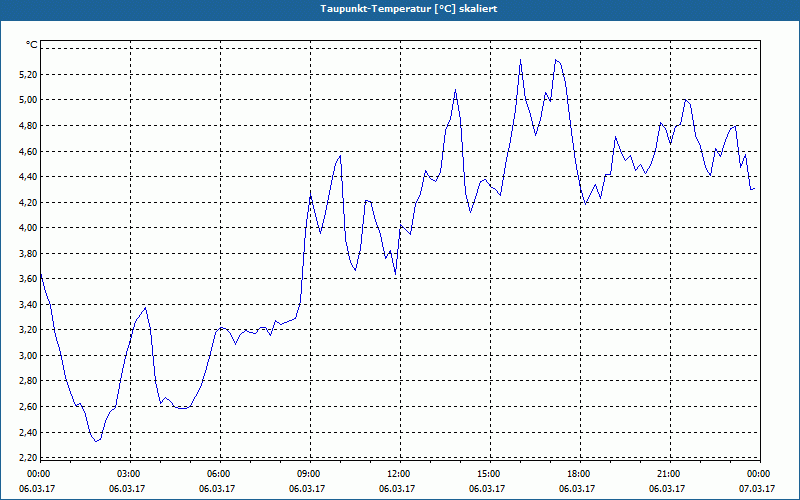Select the 06:00 time label

[220, 474]
